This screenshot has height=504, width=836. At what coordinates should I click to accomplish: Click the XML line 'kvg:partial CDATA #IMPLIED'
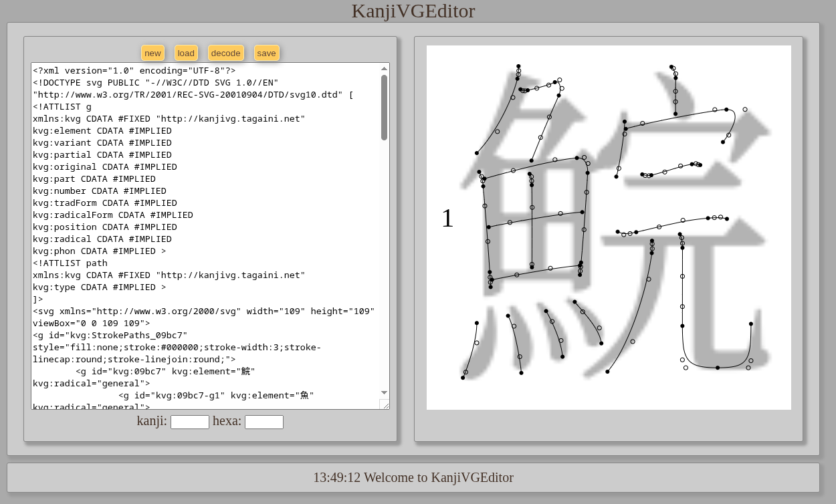pyautogui.click(x=102, y=154)
